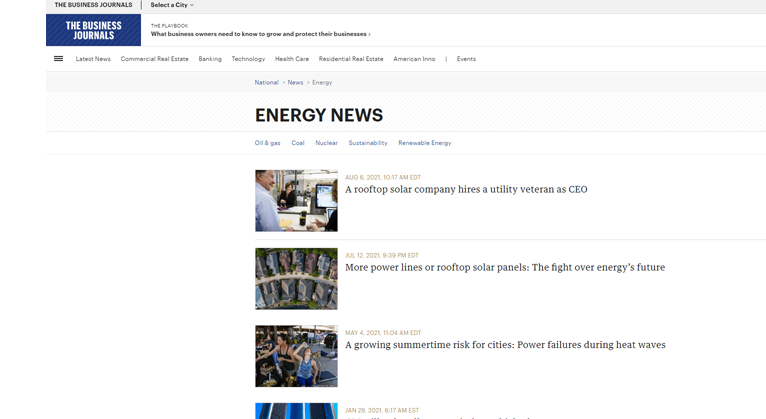
Task: Open Commercial Real Estate section
Action: [154, 59]
